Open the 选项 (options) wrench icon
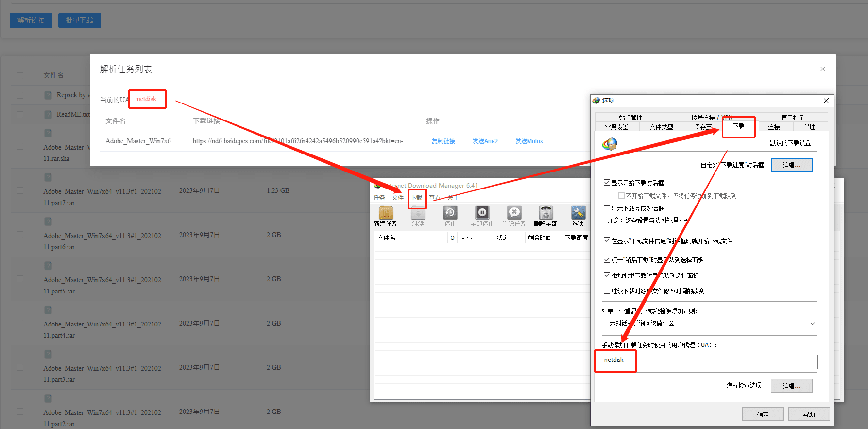Image resolution: width=868 pixels, height=429 pixels. pos(578,213)
